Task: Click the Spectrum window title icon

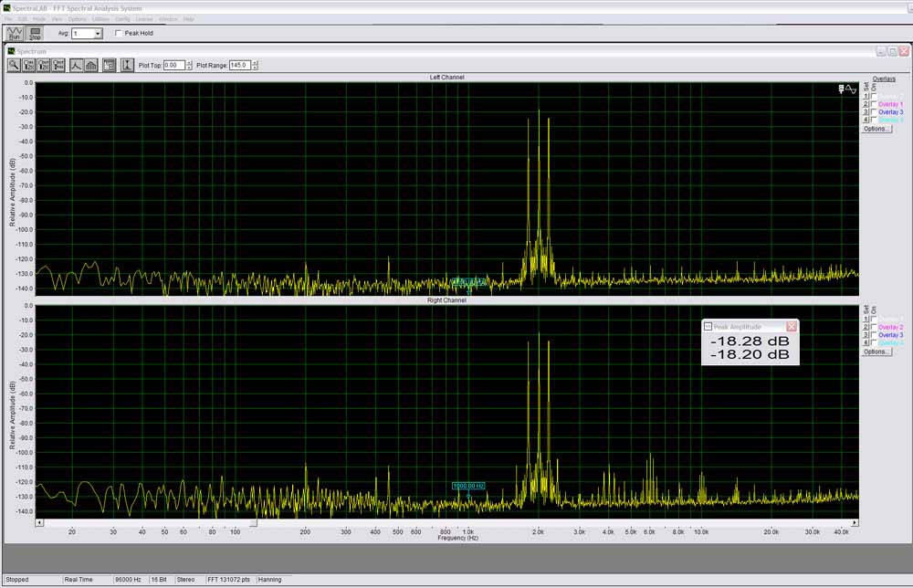Action: pyautogui.click(x=10, y=51)
